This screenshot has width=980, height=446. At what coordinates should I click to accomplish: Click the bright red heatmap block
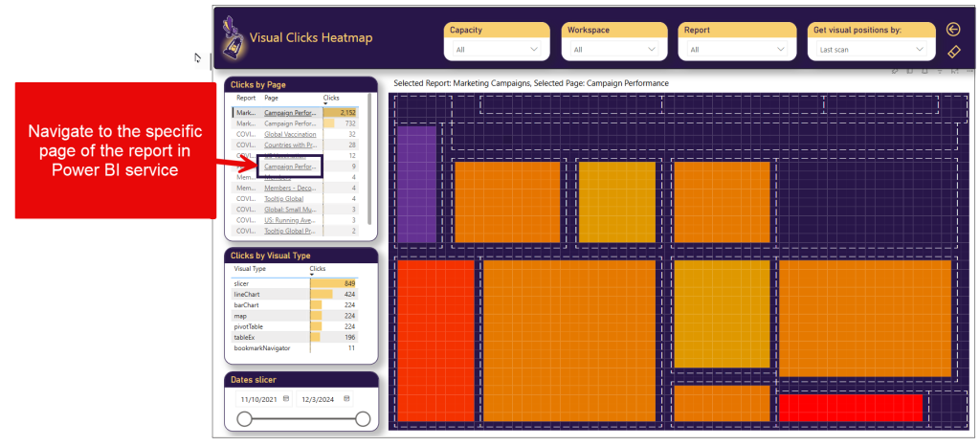pos(849,407)
